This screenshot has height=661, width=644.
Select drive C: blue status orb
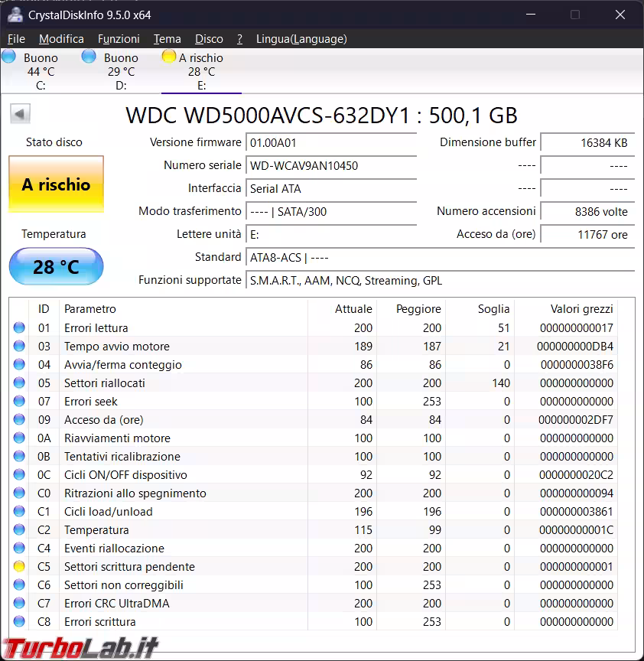[9, 57]
